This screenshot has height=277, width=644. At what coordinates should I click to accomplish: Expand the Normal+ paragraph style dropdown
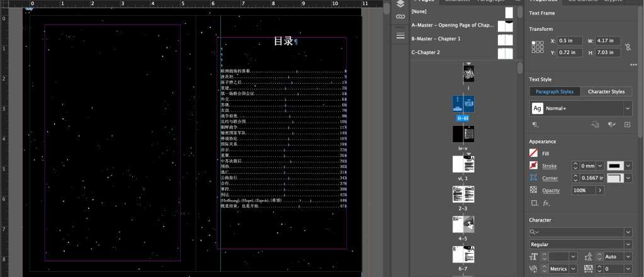pos(628,108)
